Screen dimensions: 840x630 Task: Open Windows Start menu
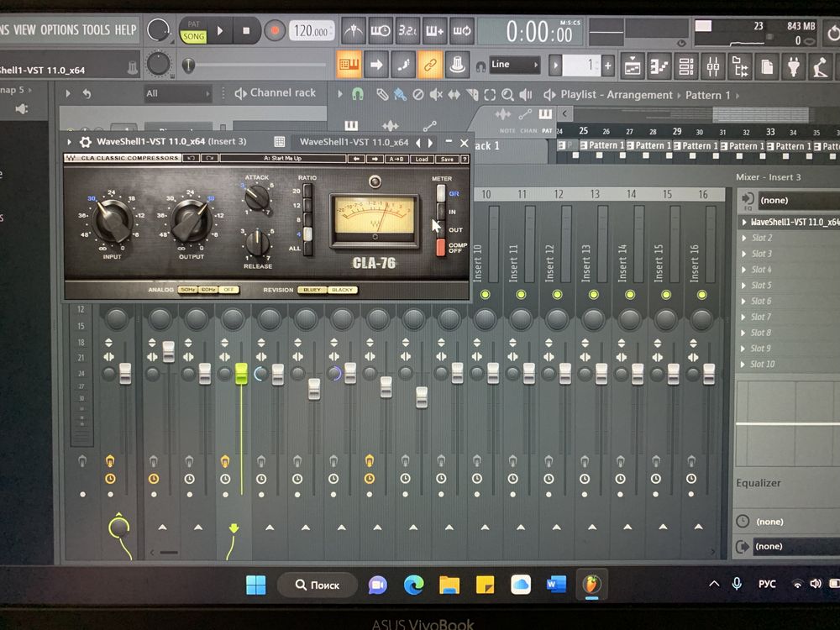pyautogui.click(x=256, y=585)
